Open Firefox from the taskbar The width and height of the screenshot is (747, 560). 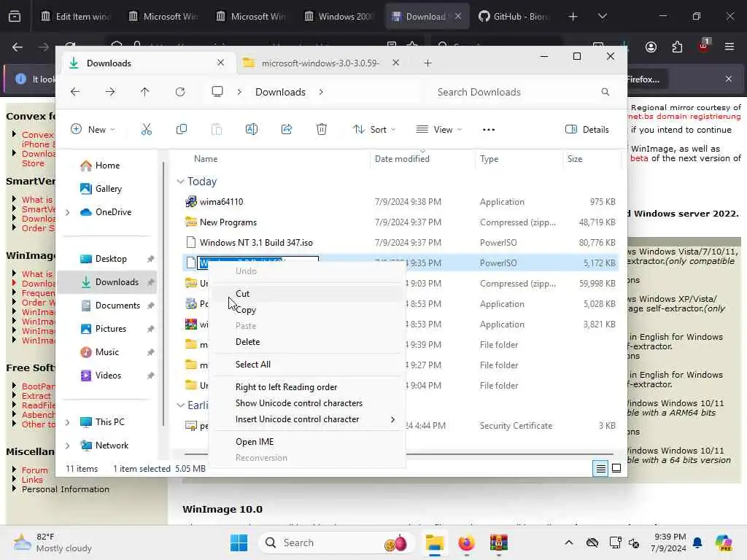466,542
